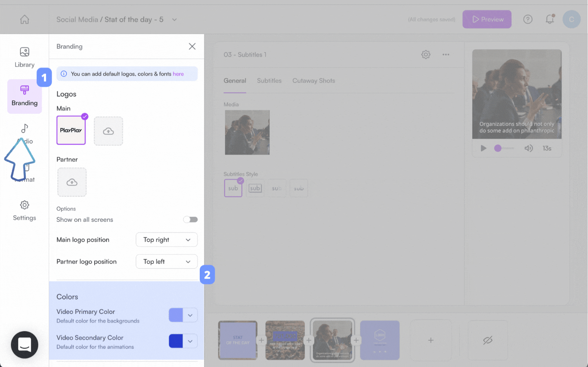Select the Stat of the Day thumbnail
Viewport: 588px width, 367px height.
pyautogui.click(x=237, y=340)
